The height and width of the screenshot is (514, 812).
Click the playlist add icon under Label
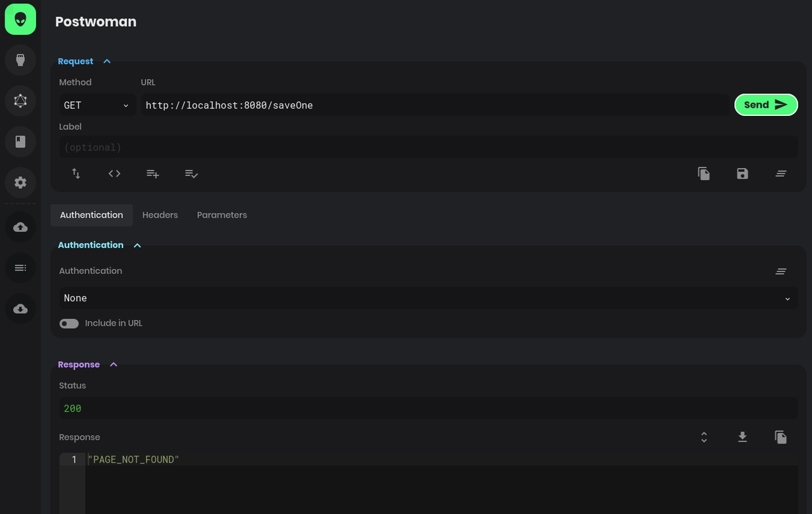pos(153,173)
